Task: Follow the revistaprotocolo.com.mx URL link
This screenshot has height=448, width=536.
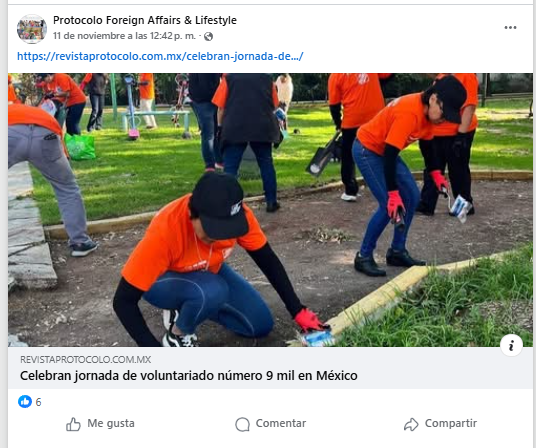Action: click(x=160, y=56)
